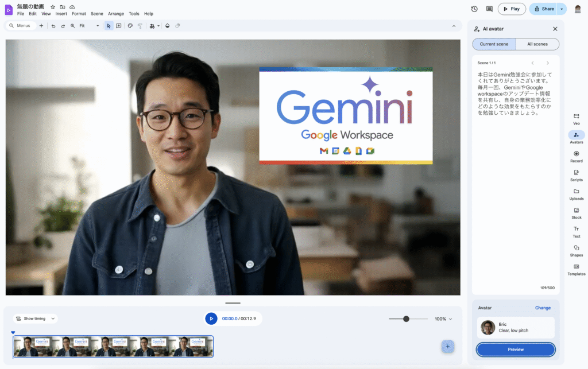
Task: Collapse the toolbar with the chevron
Action: click(x=454, y=26)
